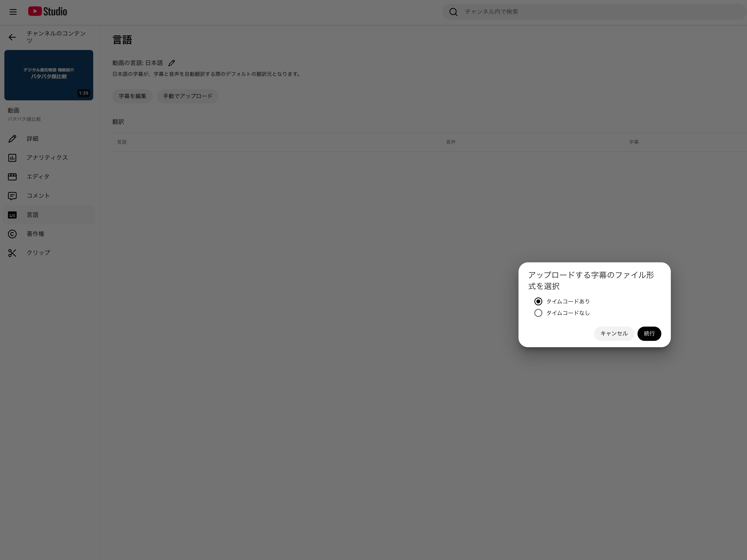Screen dimensions: 747x560
Task: Click the back arrow to channel content
Action: pyautogui.click(x=12, y=37)
